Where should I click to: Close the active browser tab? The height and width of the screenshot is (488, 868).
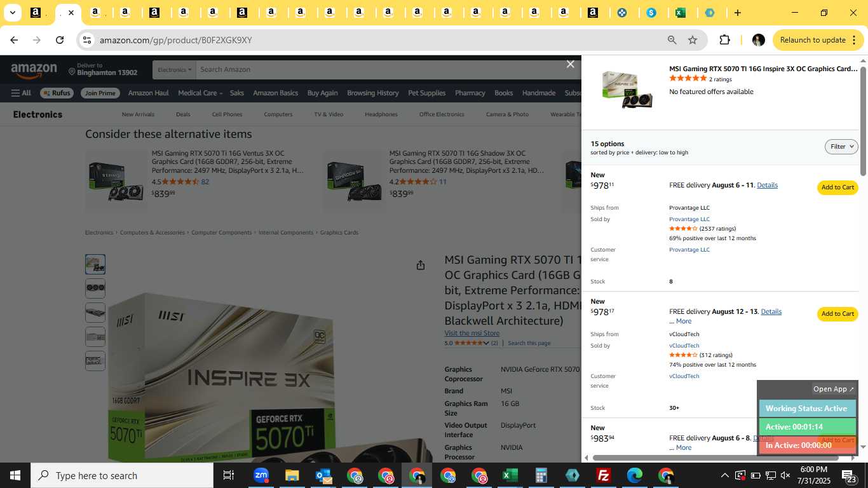tap(71, 13)
